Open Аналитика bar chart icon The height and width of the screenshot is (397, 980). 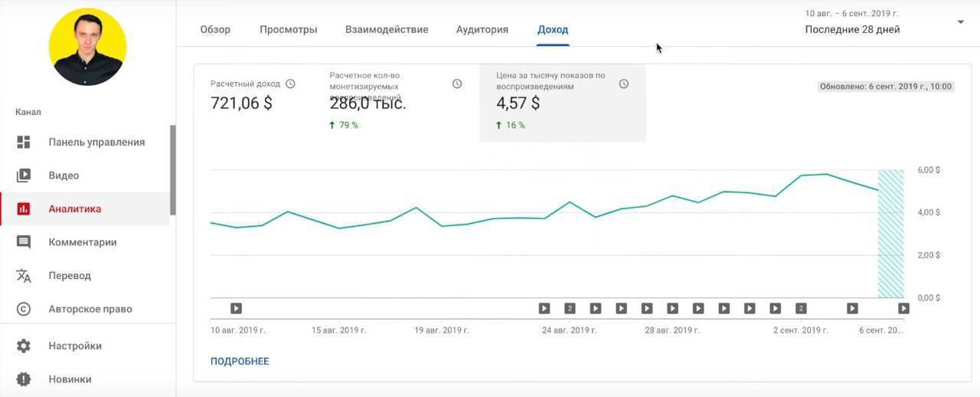(24, 208)
